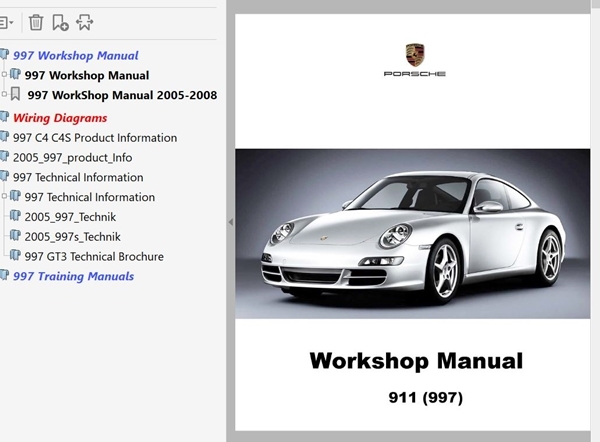Click the bookmark icon beside 997 Training Manuals
Image resolution: width=600 pixels, height=442 pixels.
point(4,275)
